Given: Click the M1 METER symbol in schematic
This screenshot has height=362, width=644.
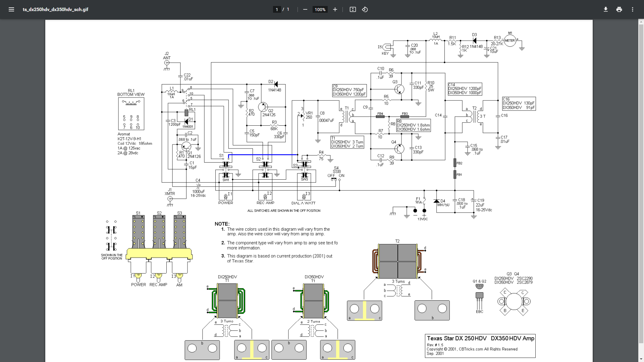Looking at the screenshot, I should (509, 41).
